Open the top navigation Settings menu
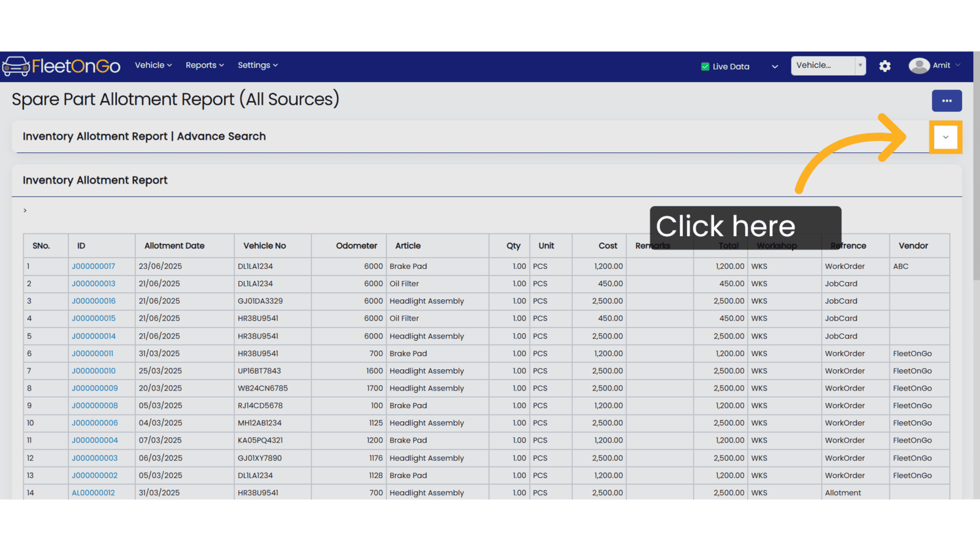 click(258, 65)
